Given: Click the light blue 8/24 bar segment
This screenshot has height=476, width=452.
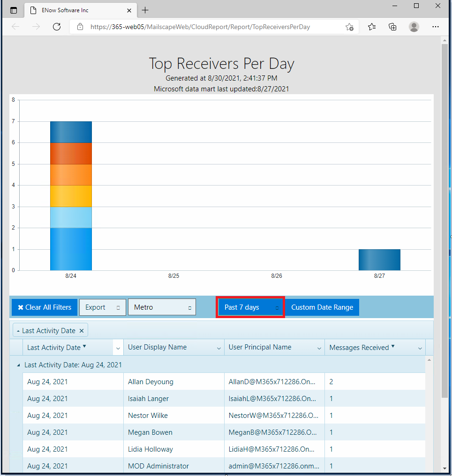Looking at the screenshot, I should pos(71,217).
